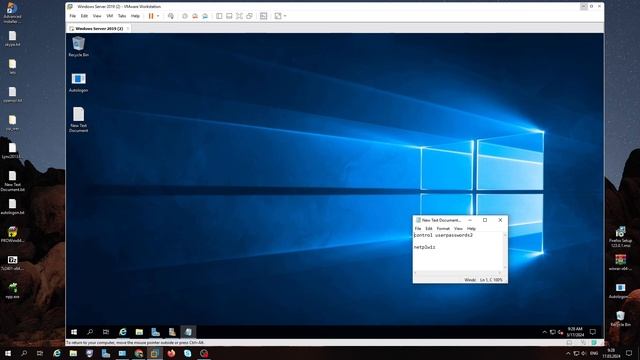Image resolution: width=640 pixels, height=360 pixels.
Task: Open the VMware Edit menu
Action: click(84, 16)
